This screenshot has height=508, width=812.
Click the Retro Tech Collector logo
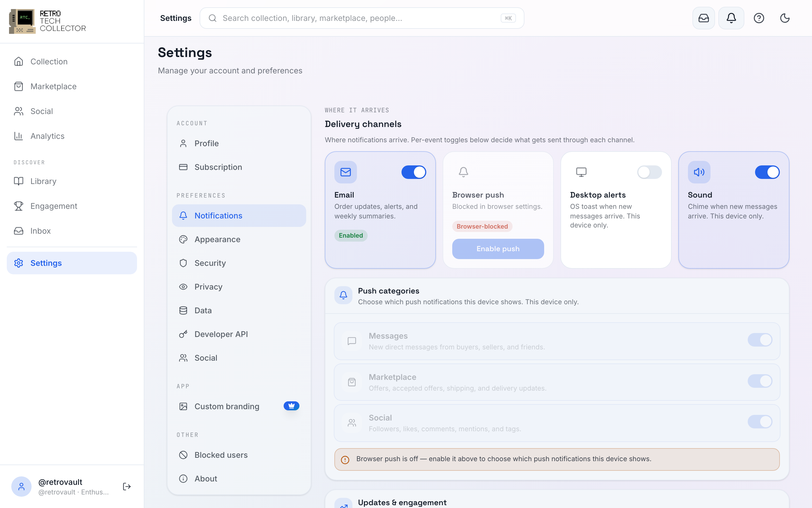pos(47,21)
